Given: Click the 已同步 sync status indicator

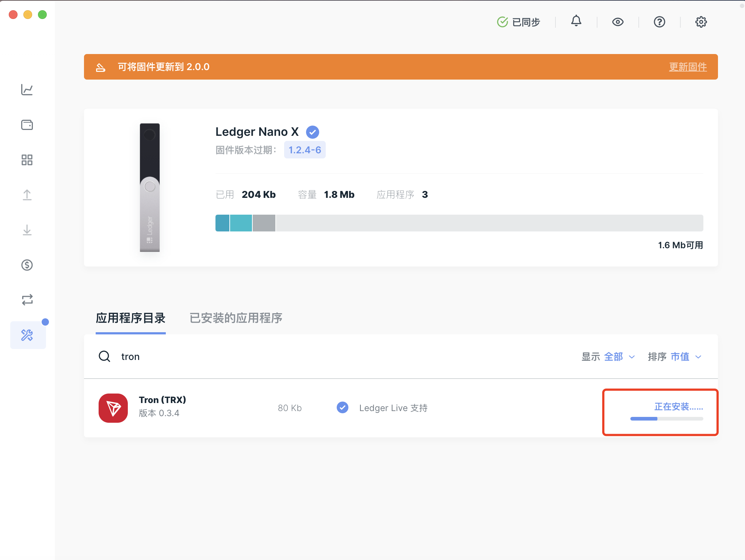Looking at the screenshot, I should point(519,22).
